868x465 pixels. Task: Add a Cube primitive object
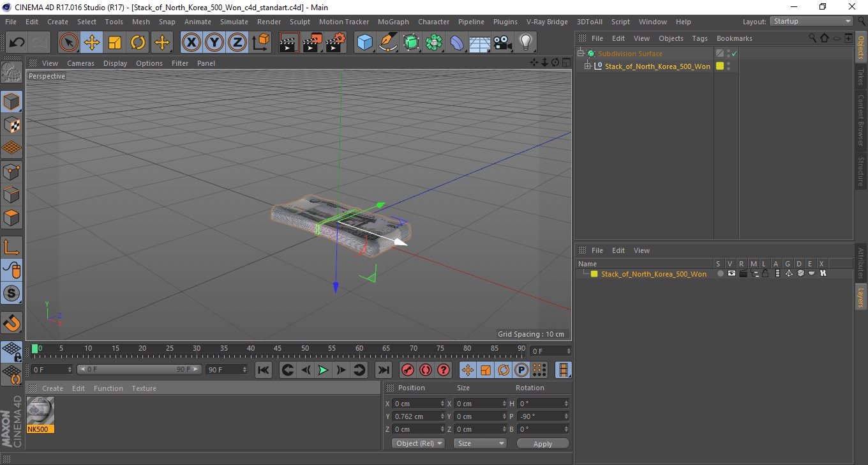(x=364, y=43)
